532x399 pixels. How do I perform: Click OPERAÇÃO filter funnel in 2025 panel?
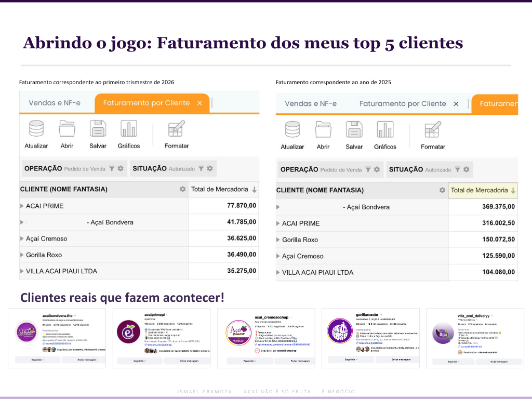click(368, 169)
